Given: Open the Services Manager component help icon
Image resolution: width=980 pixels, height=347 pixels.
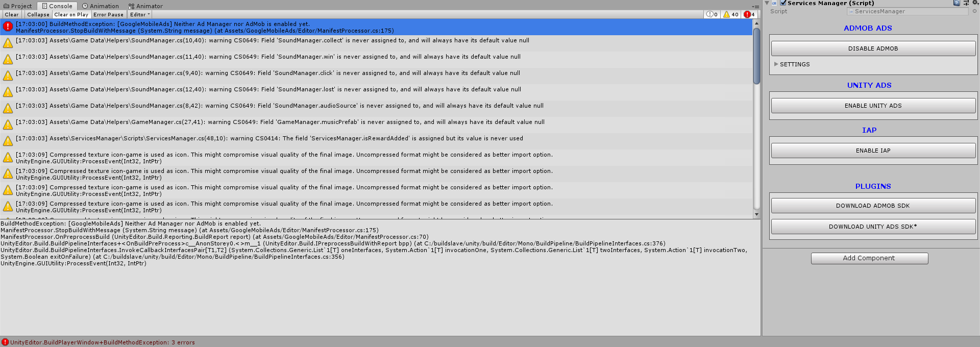Looking at the screenshot, I should 957,3.
